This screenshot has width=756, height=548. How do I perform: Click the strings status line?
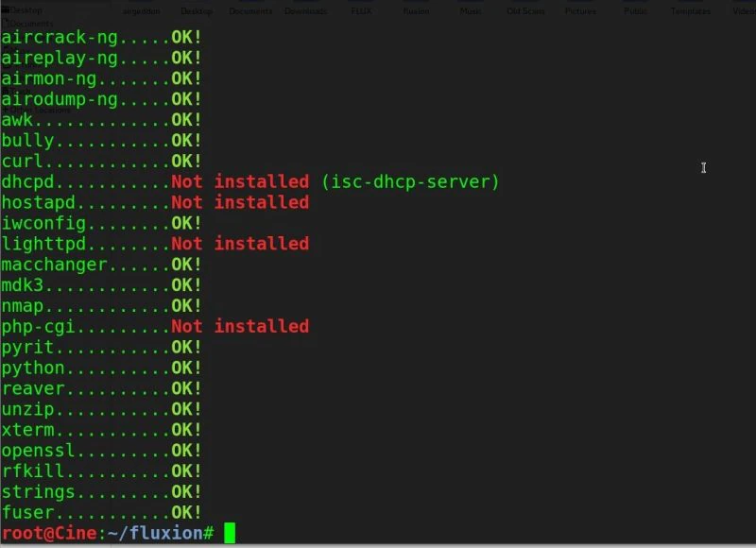pyautogui.click(x=101, y=492)
